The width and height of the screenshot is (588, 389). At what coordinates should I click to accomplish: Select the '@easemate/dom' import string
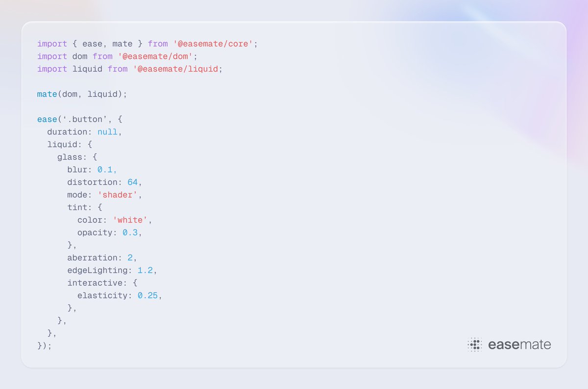155,56
